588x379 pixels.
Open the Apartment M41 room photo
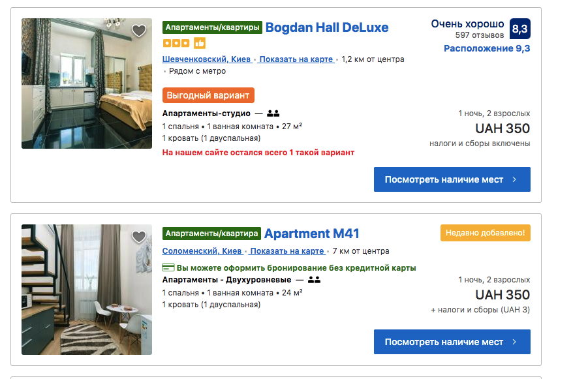click(87, 290)
